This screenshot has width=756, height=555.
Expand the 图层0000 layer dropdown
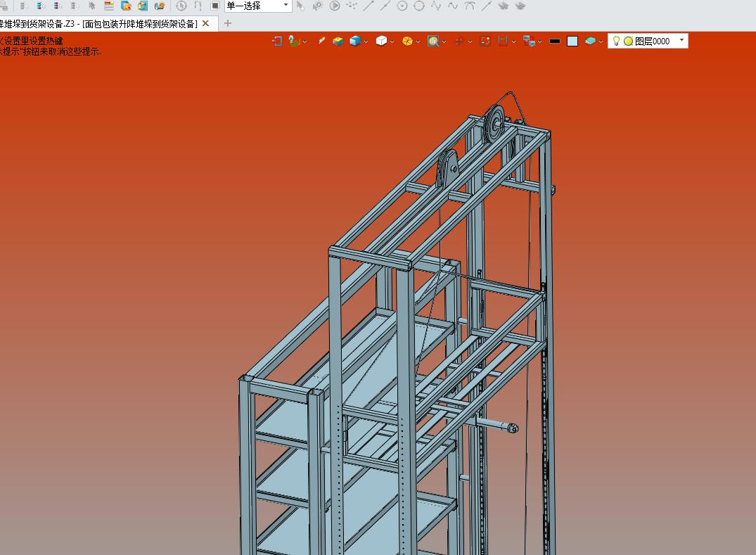click(681, 41)
